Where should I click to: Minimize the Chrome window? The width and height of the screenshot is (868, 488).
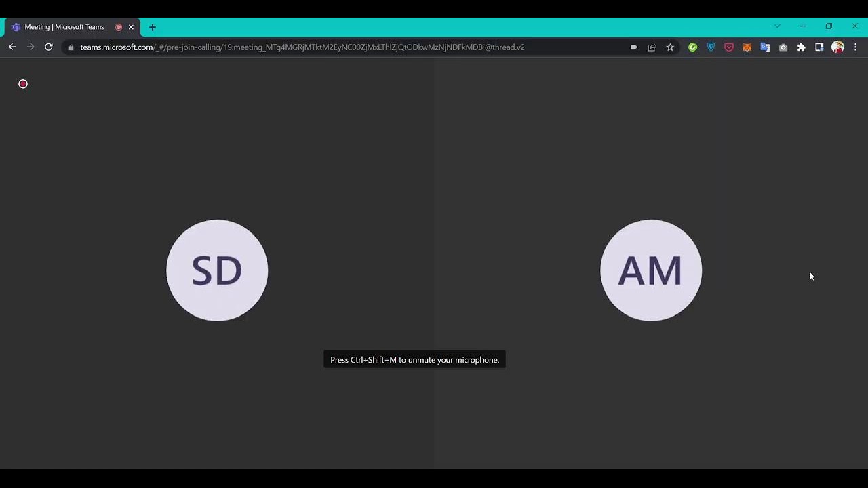803,26
